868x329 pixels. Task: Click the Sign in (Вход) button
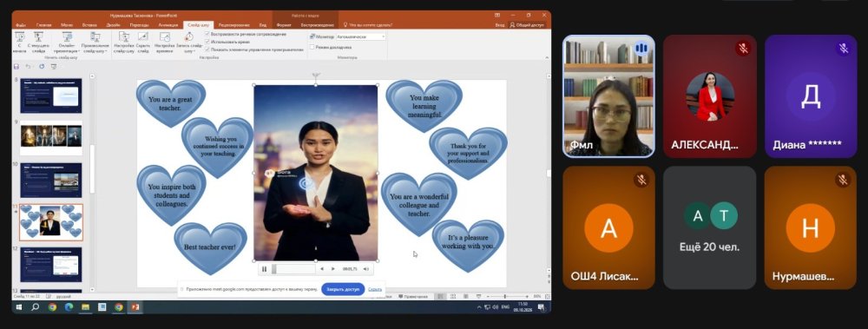point(500,25)
